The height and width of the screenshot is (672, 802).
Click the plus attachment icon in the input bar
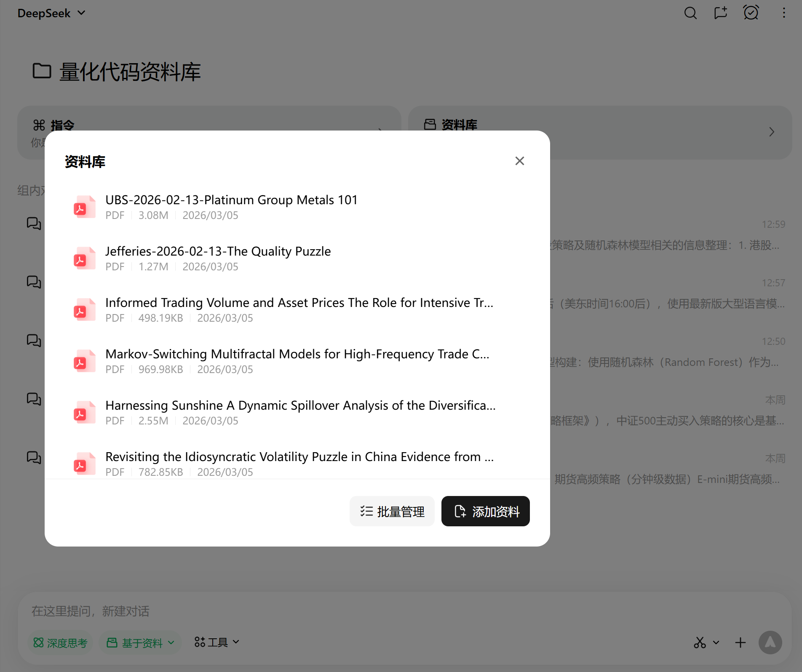pyautogui.click(x=741, y=643)
